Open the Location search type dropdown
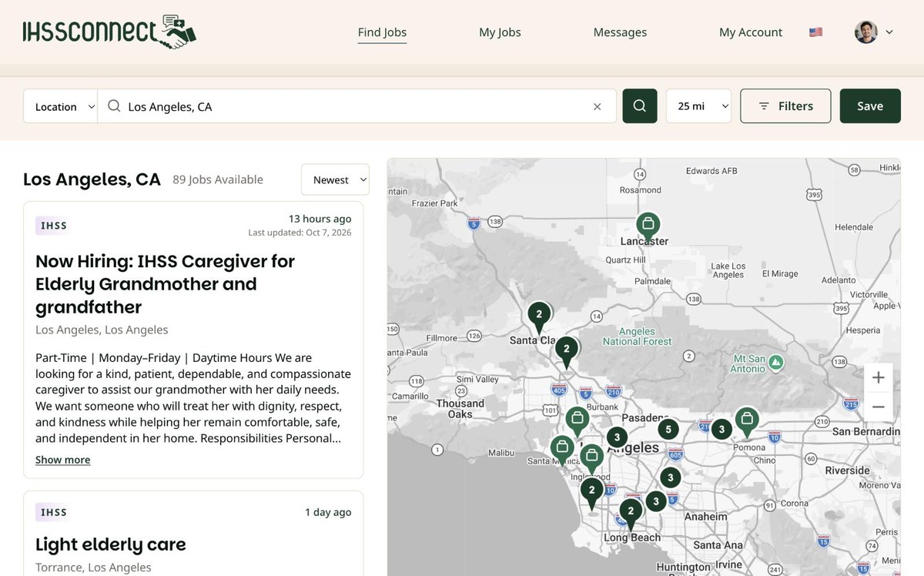Screen dimensions: 924x576 [x=61, y=106]
